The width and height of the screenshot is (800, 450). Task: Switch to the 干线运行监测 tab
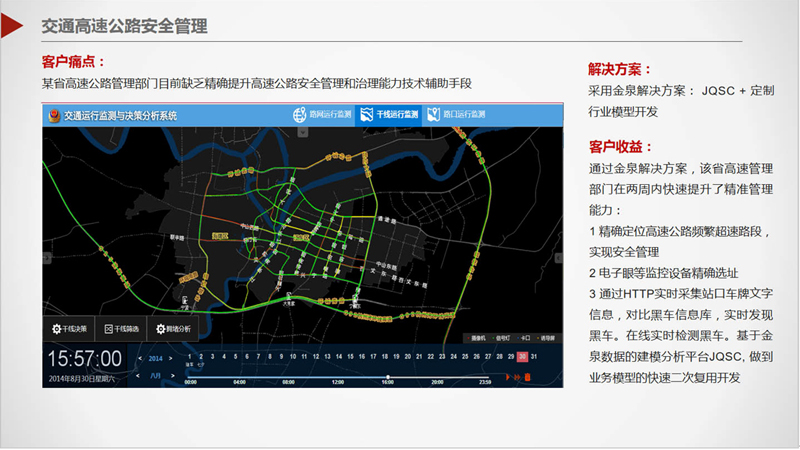click(388, 115)
